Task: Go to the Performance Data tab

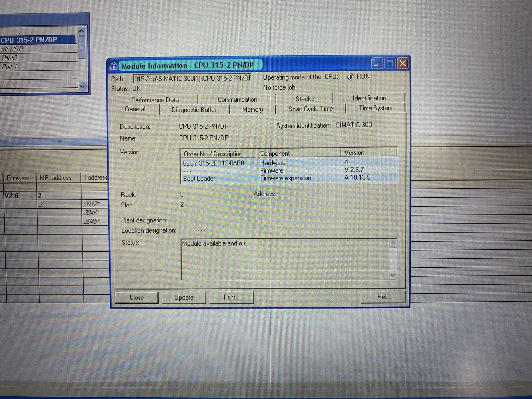Action: tap(155, 100)
